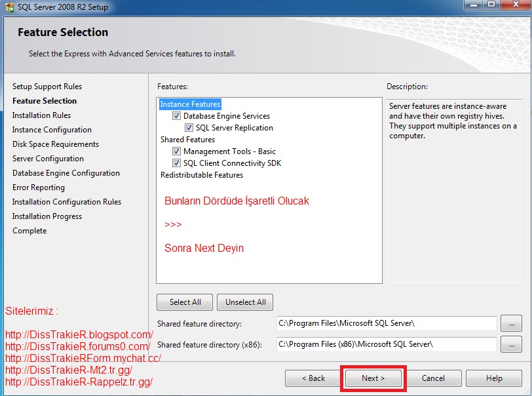Browse for shared feature directory
This screenshot has height=396, width=532.
(512, 323)
